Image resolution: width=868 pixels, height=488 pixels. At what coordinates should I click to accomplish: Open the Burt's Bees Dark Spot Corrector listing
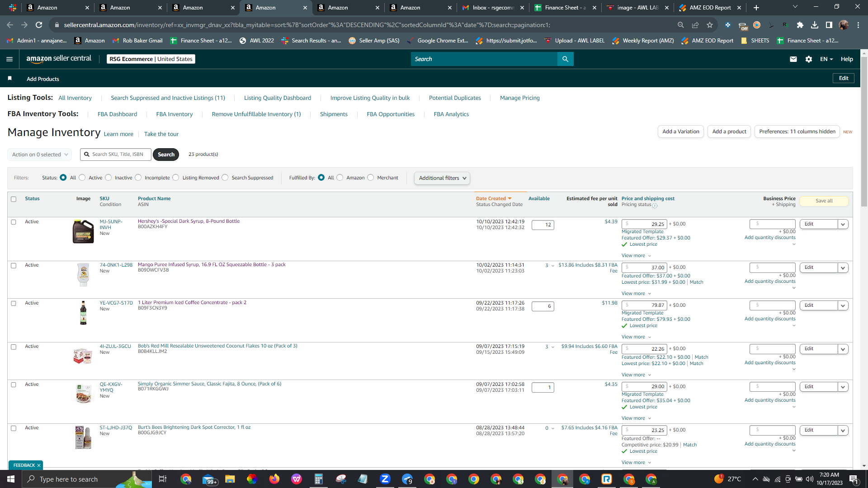point(194,427)
